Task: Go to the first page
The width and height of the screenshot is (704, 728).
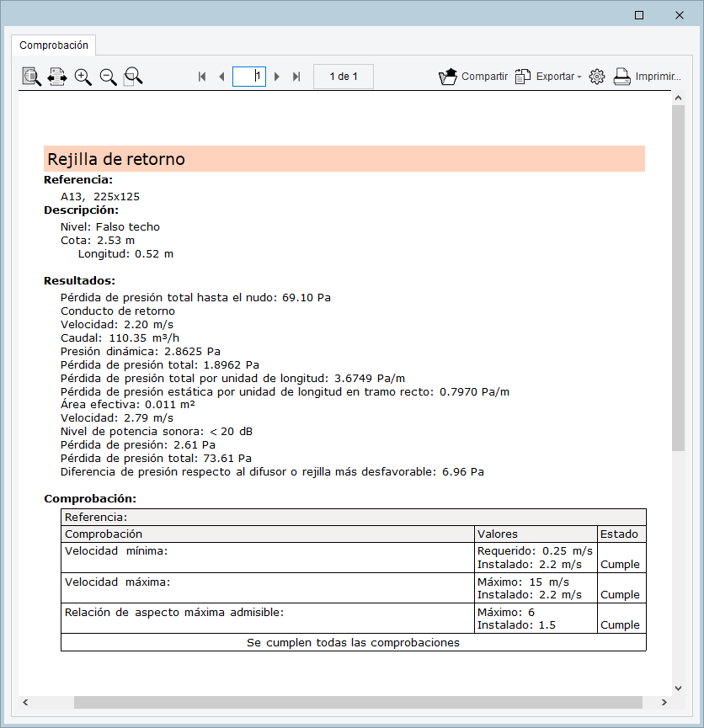Action: click(x=201, y=76)
